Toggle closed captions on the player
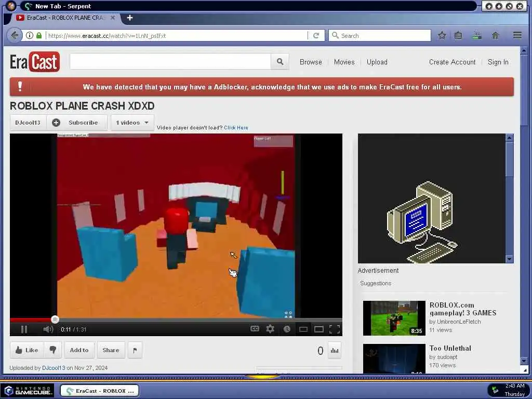532x399 pixels. [255, 329]
